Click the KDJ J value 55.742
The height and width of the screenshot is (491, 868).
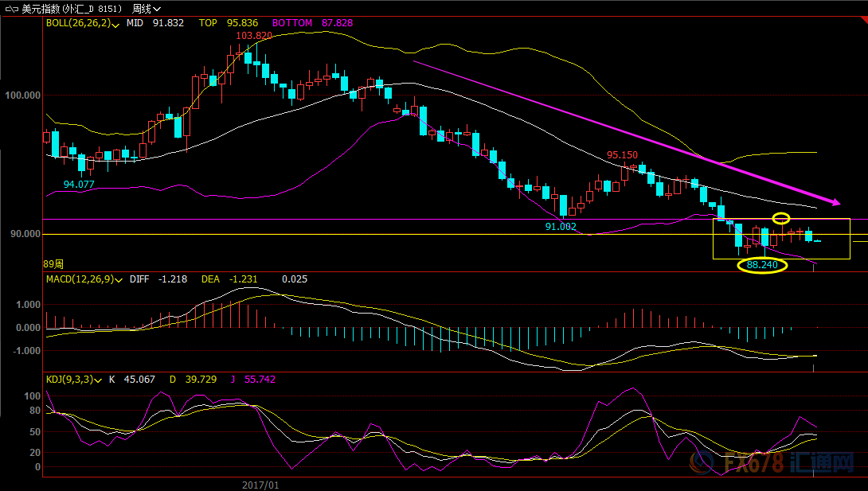(260, 380)
